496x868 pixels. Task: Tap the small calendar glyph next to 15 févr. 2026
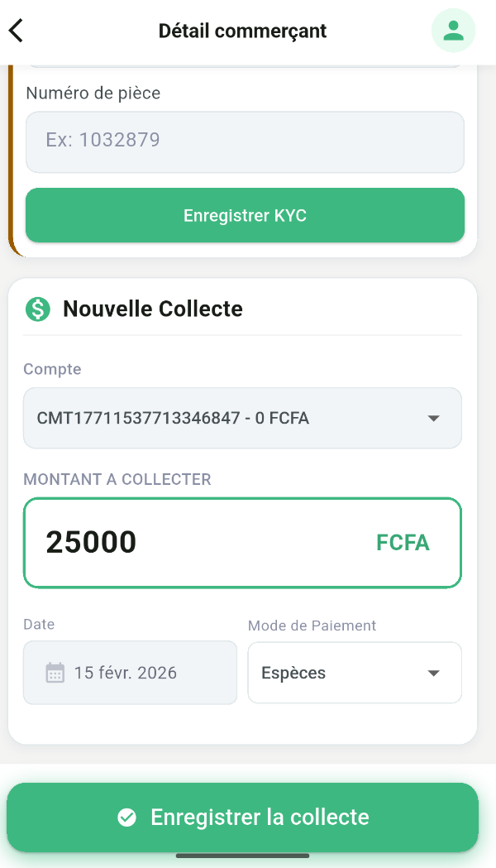point(55,672)
